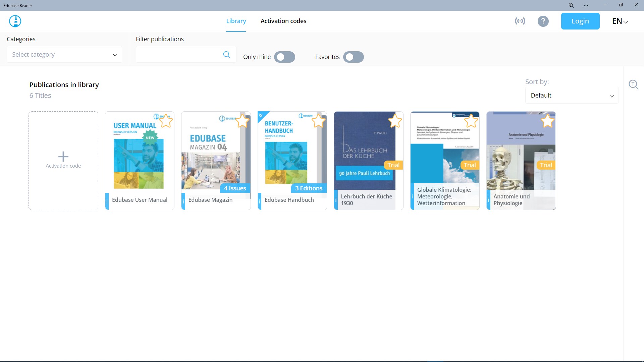Open the EN language selector
The width and height of the screenshot is (644, 362).
(x=620, y=21)
